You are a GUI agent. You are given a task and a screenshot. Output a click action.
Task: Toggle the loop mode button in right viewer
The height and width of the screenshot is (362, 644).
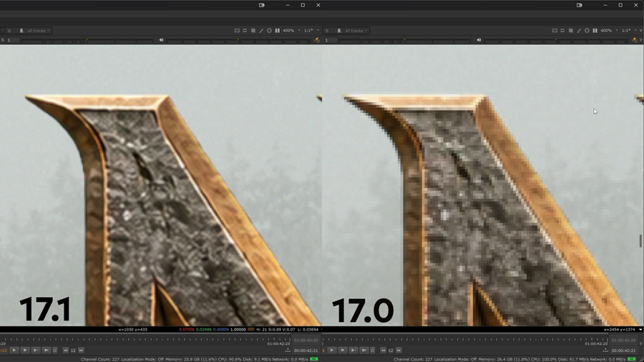point(373,350)
